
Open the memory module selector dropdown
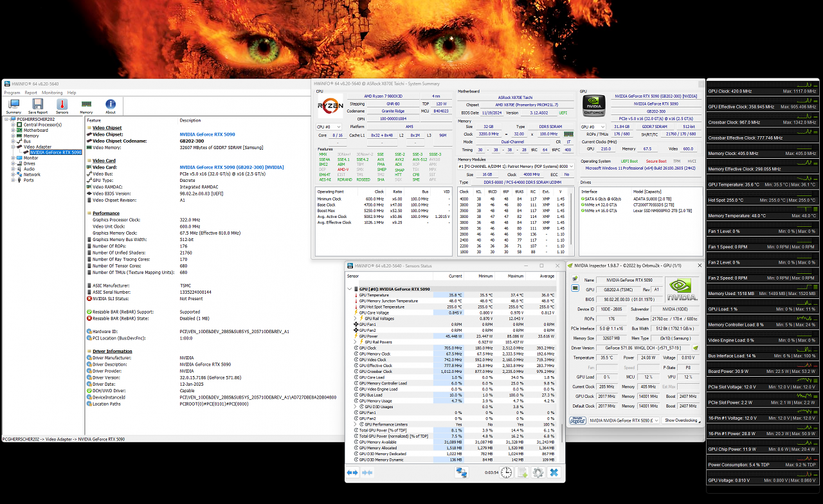516,166
